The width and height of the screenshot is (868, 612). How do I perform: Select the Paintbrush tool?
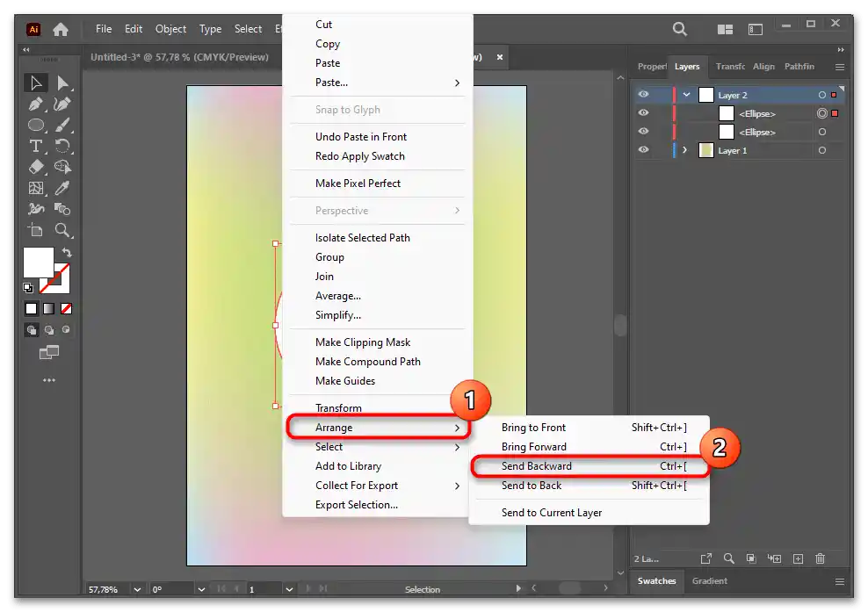[x=62, y=125]
